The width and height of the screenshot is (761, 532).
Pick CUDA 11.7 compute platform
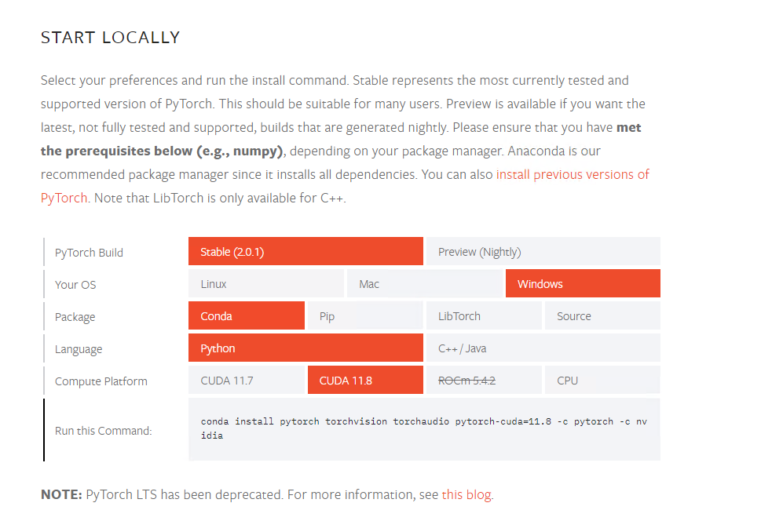[x=246, y=380]
